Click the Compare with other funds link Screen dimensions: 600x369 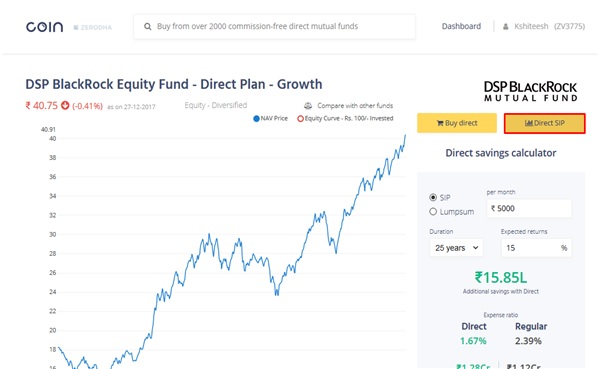point(355,106)
